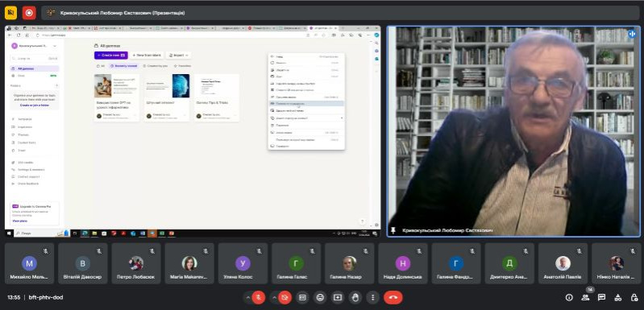Open host controls lock icon
This screenshot has height=310, width=644.
click(634, 297)
